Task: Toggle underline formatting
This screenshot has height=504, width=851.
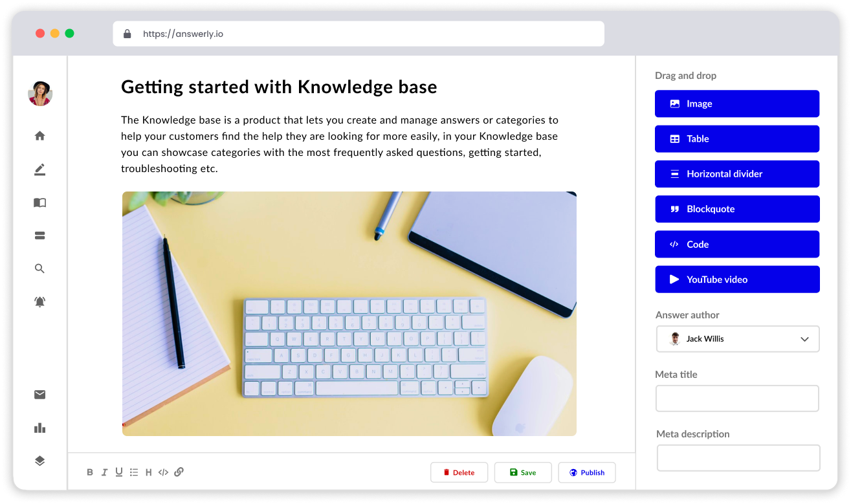Action: point(119,472)
